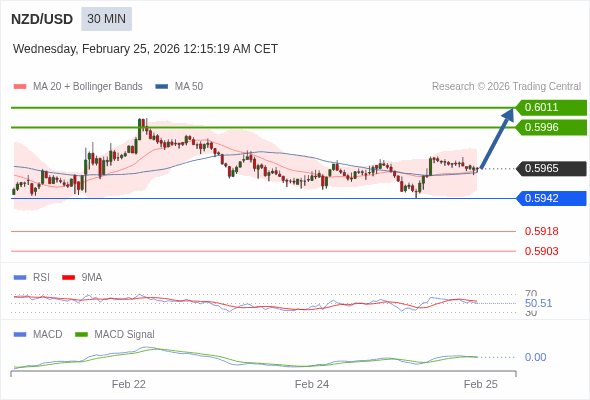The height and width of the screenshot is (400, 590).
Task: Click the 0.5942 pivot price tag
Action: 551,198
